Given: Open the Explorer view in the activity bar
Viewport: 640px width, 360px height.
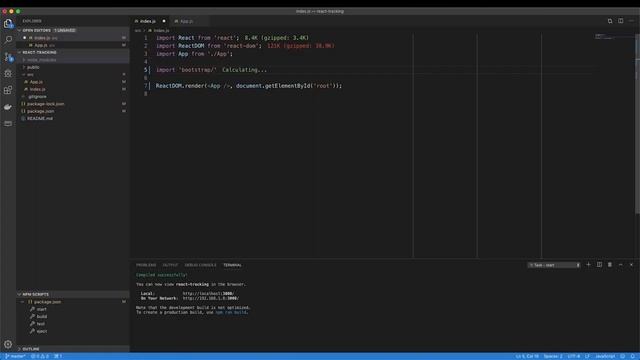Looking at the screenshot, I should point(8,23).
